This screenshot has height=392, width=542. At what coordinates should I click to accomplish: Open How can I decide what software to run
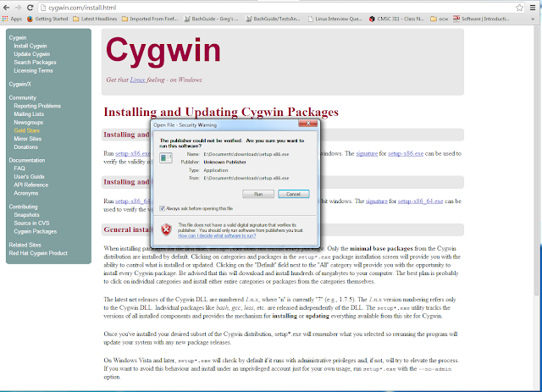[217, 235]
